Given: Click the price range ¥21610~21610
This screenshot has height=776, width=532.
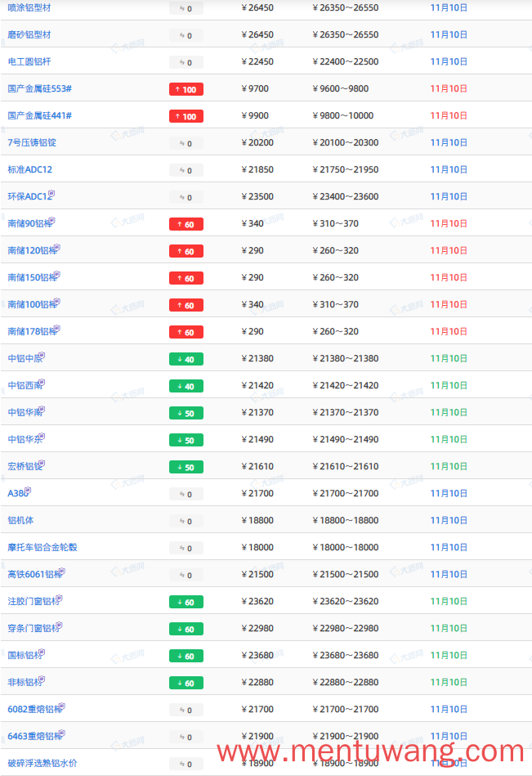Looking at the screenshot, I should 346,466.
